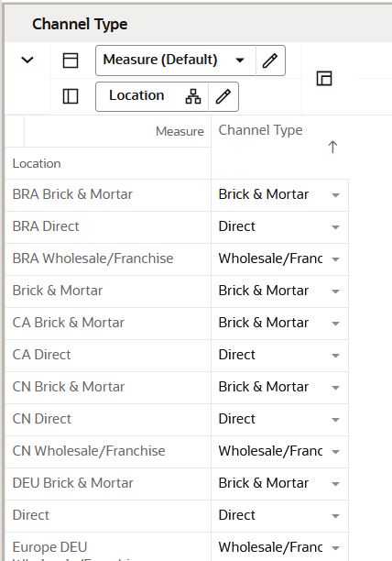
Task: Open dropdown for DEU Brick & Mortar row
Action: tap(335, 484)
